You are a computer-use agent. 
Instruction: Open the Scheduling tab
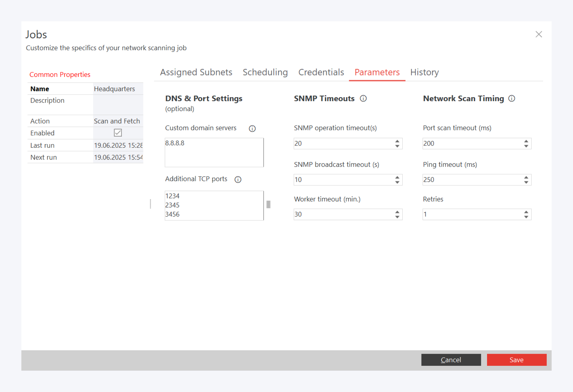265,72
